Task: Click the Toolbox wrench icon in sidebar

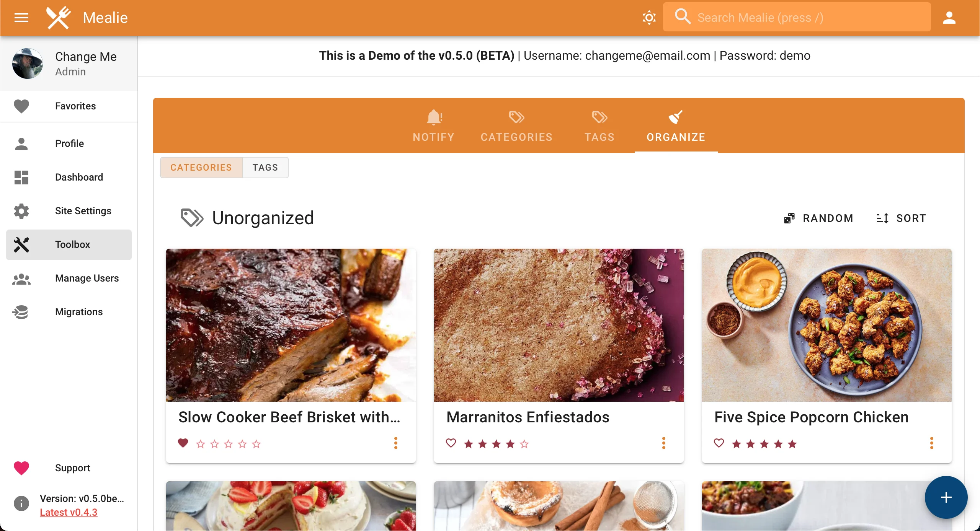Action: pyautogui.click(x=21, y=244)
